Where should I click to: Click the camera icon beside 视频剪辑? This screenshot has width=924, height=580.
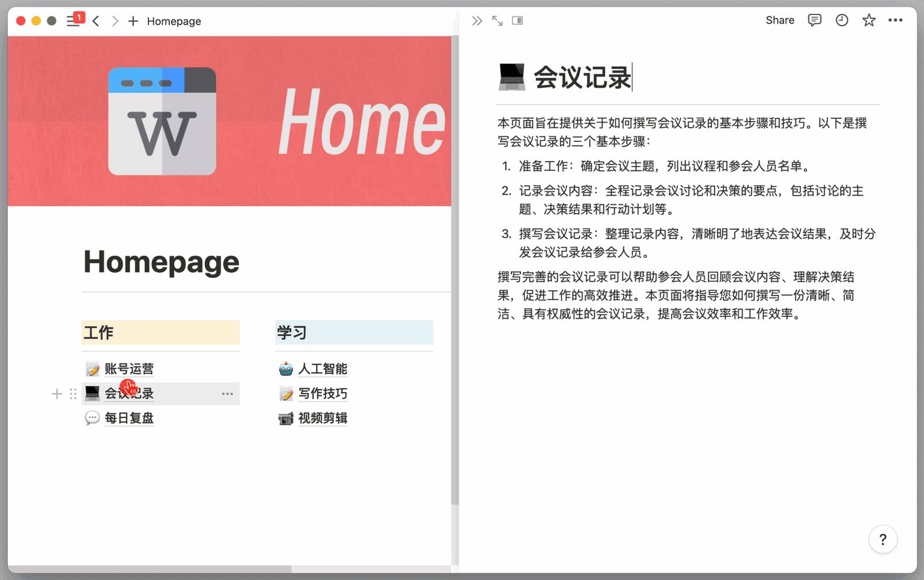point(286,418)
